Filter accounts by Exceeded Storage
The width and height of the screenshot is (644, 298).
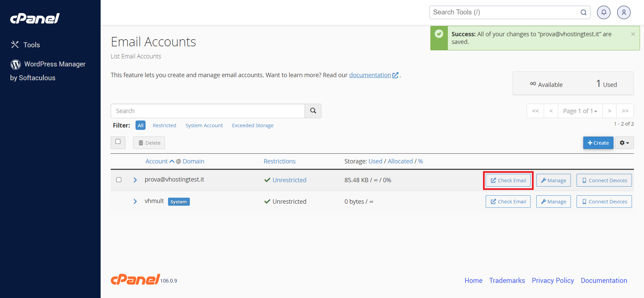(x=253, y=126)
